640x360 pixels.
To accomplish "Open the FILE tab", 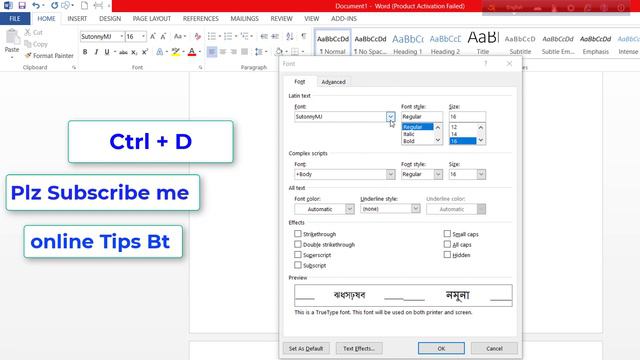I will point(15,18).
